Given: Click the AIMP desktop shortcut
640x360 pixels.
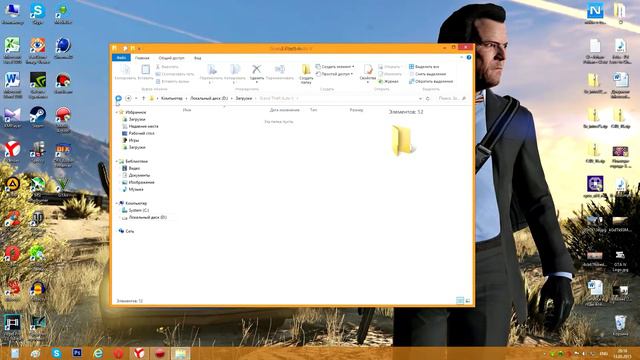Looking at the screenshot, I should click(x=13, y=186).
